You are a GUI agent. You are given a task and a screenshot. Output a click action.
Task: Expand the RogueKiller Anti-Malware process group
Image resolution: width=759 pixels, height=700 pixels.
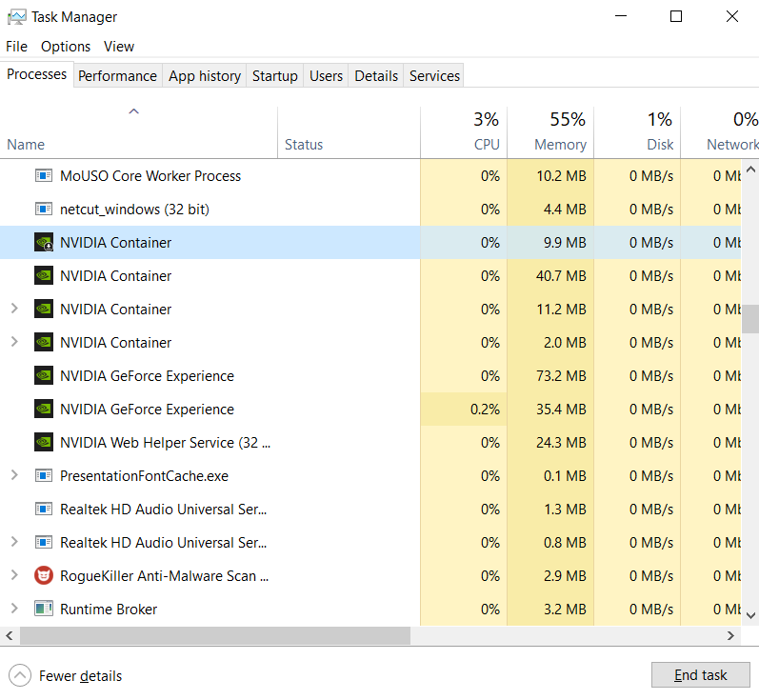pyautogui.click(x=14, y=576)
